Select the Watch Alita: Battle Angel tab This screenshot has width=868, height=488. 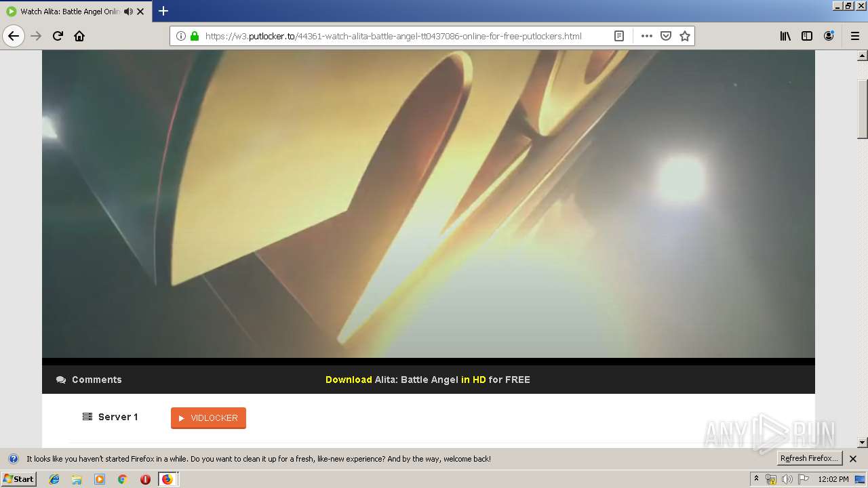coord(70,12)
